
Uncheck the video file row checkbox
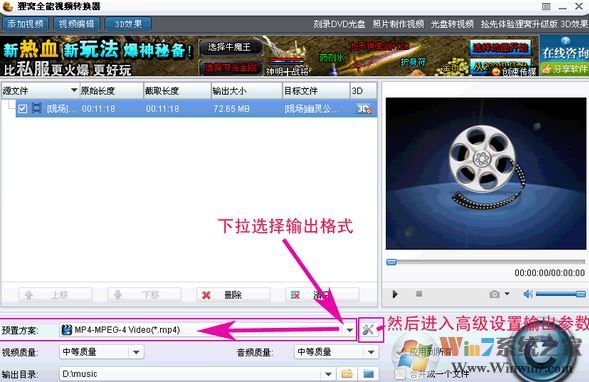(x=23, y=109)
